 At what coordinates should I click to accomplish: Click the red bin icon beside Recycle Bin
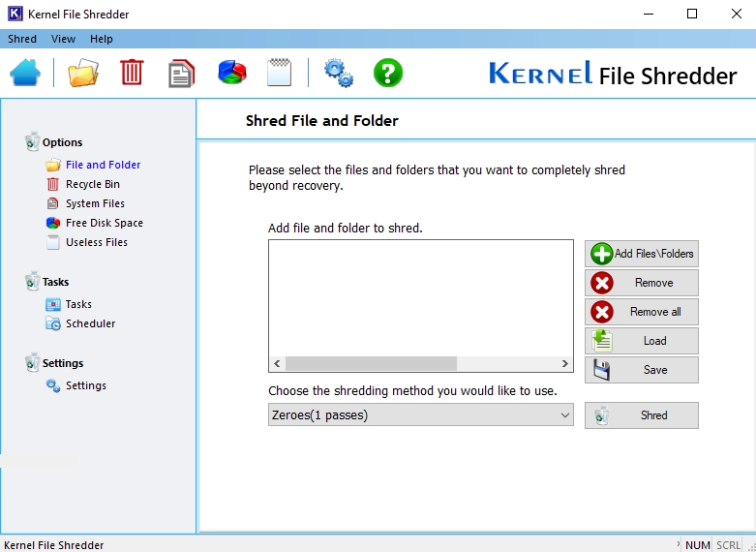coord(52,184)
